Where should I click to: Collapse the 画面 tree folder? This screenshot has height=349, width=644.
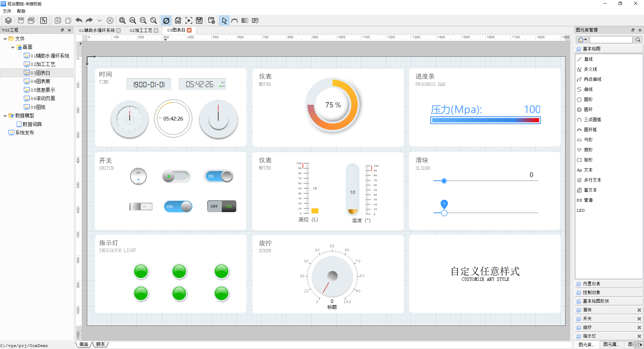(13, 47)
